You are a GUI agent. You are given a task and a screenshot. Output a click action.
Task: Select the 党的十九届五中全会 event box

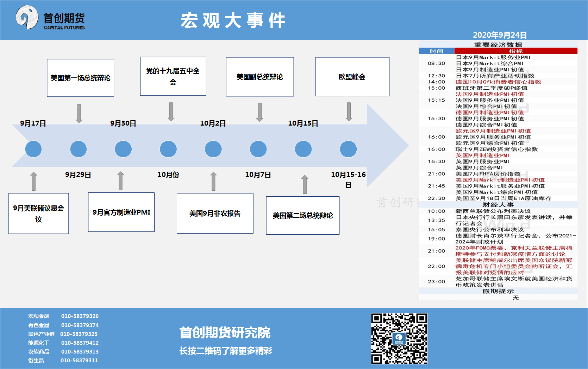[x=173, y=76]
